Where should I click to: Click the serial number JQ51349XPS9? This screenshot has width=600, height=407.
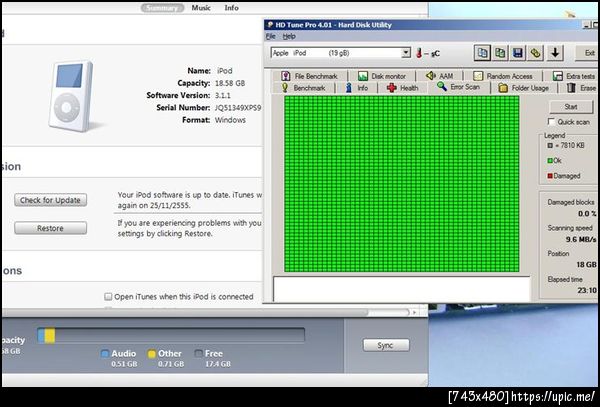pos(238,108)
